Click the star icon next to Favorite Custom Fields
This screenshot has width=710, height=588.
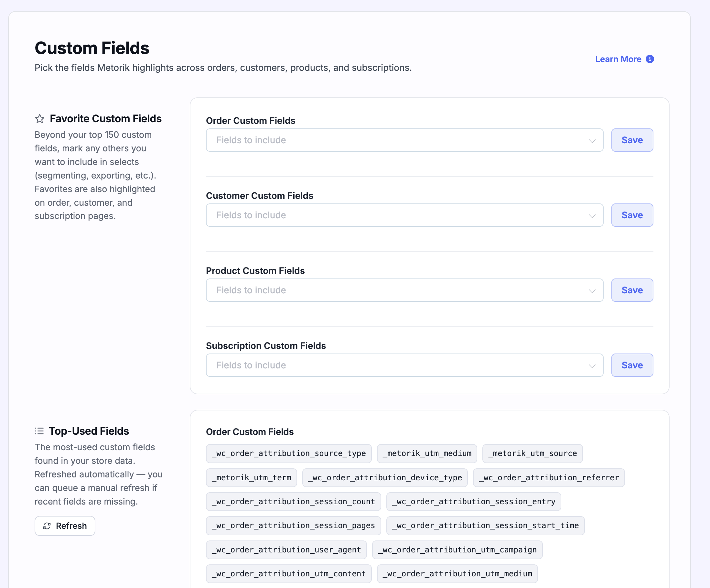(x=39, y=119)
